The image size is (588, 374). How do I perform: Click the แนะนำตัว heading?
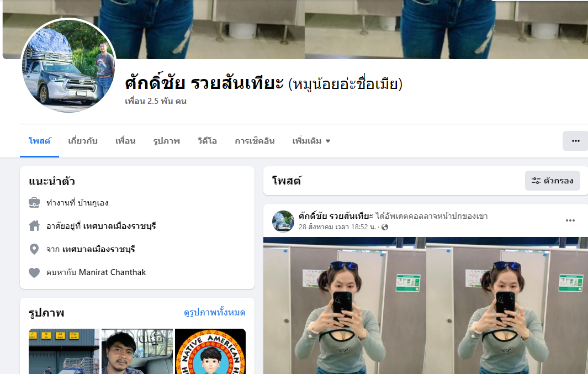coord(52,182)
